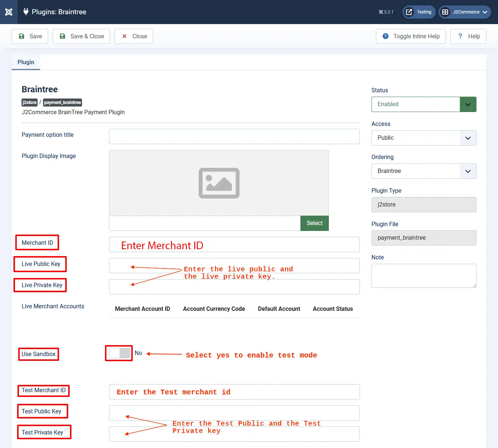This screenshot has height=448, width=498.
Task: Click the Test Public Key field
Action: coord(234,413)
